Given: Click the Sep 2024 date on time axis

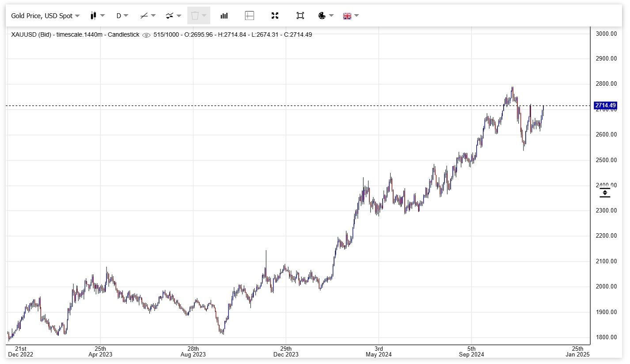Looking at the screenshot, I should [x=471, y=354].
